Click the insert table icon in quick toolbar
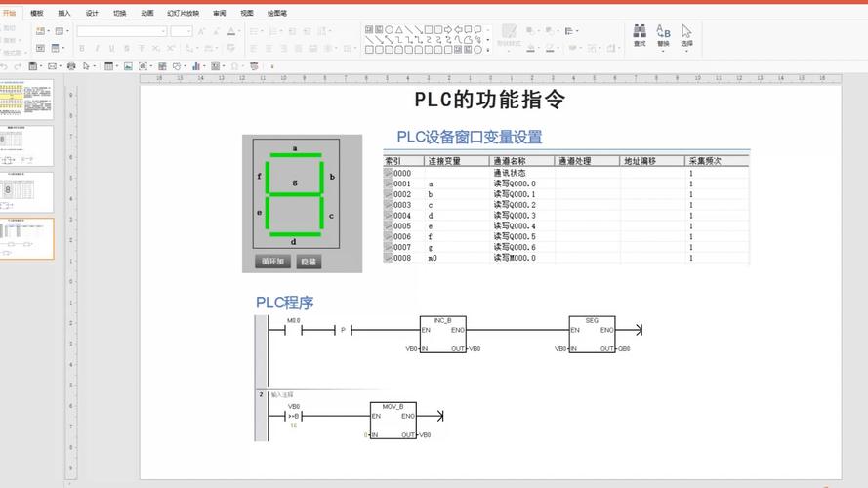This screenshot has width=868, height=488. pyautogui.click(x=109, y=66)
